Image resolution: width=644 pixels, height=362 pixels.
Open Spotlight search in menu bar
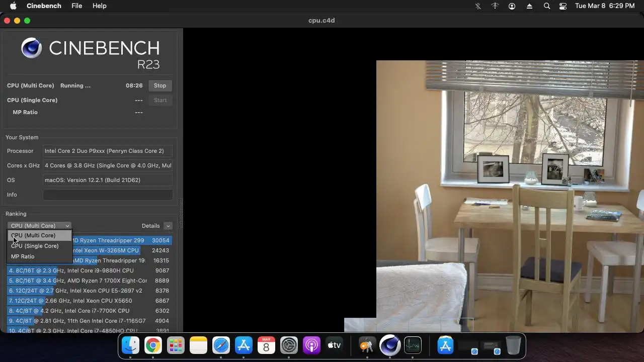[x=547, y=6]
